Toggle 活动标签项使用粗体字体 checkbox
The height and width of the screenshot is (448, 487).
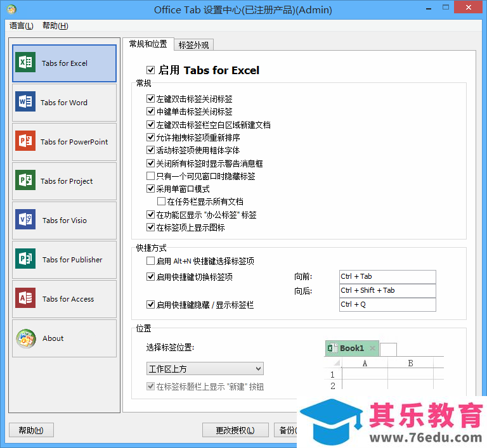point(151,150)
